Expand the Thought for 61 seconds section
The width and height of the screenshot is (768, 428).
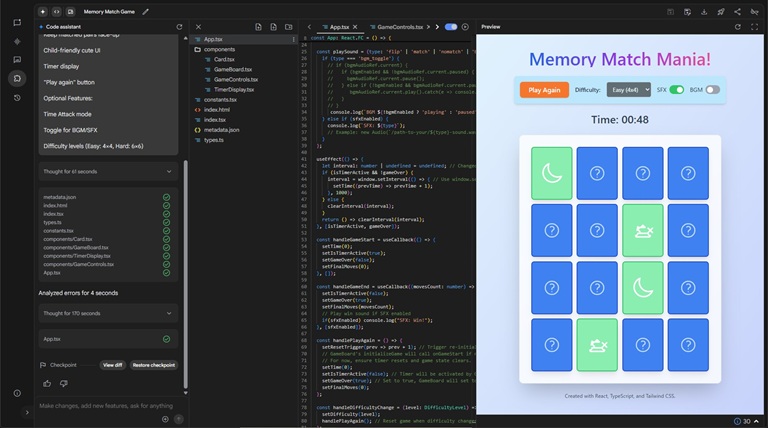(108, 171)
